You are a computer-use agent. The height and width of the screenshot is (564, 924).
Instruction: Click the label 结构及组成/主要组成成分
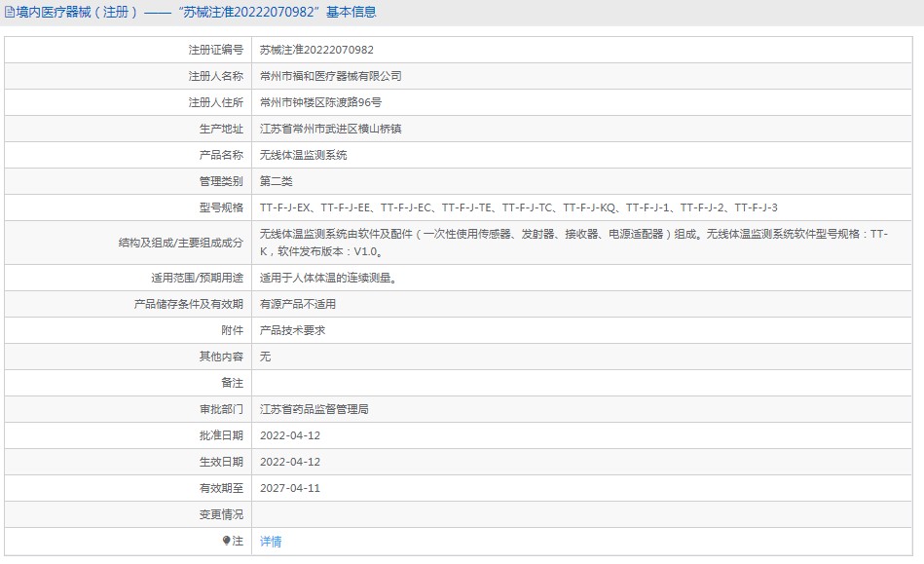click(x=180, y=243)
